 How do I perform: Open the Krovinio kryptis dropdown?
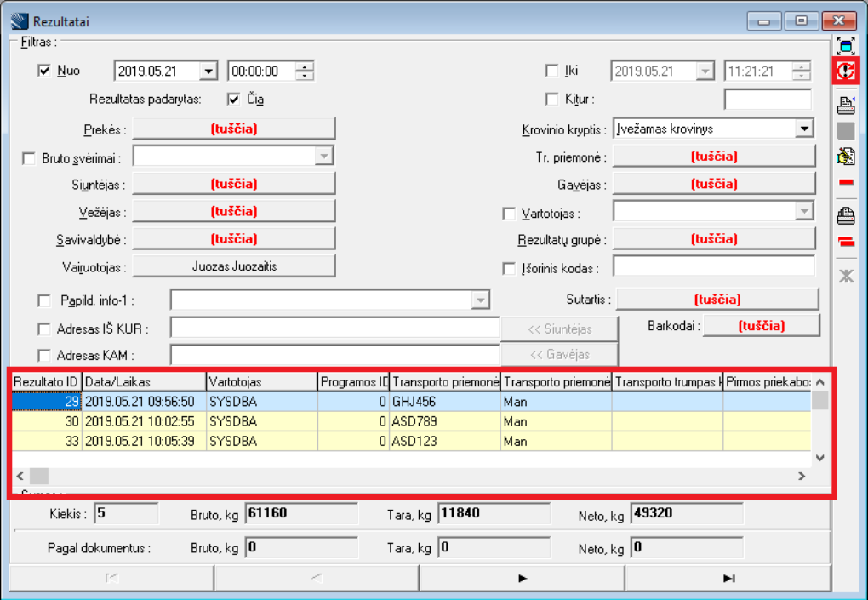[x=804, y=129]
